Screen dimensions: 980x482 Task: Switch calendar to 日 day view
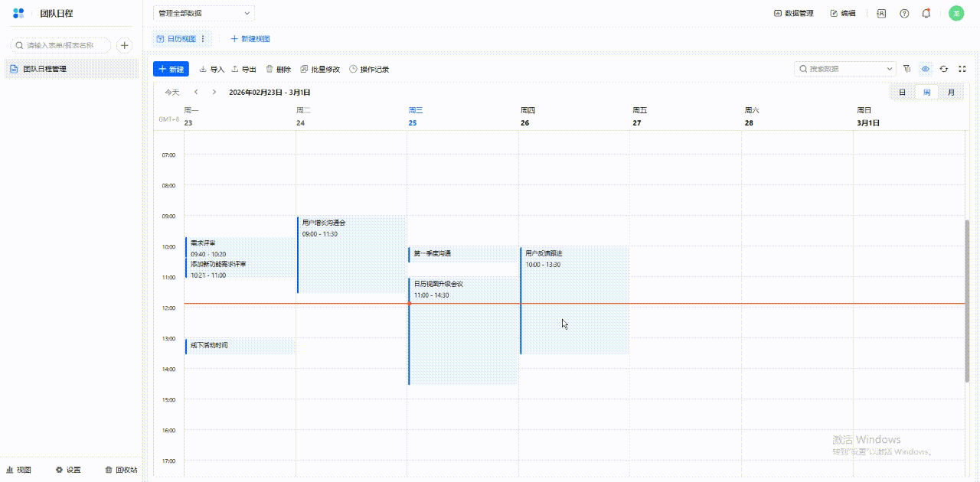tap(902, 93)
